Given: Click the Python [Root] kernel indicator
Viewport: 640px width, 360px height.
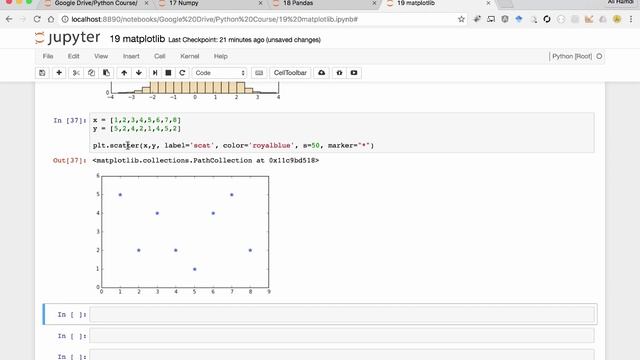Looking at the screenshot, I should [x=572, y=56].
